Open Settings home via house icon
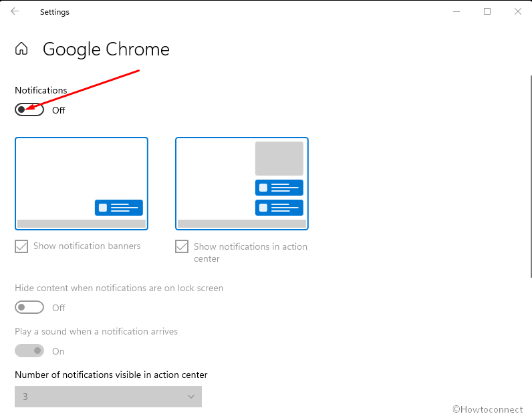The height and width of the screenshot is (420, 532). coord(21,49)
